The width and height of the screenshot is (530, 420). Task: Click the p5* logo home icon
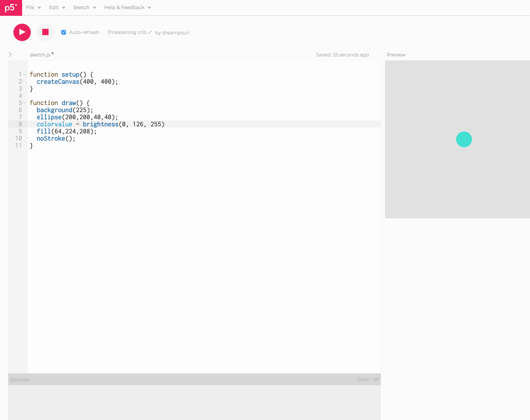11,8
